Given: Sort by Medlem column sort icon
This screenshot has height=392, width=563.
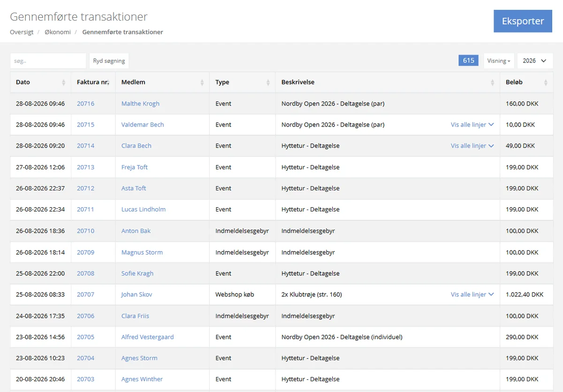Looking at the screenshot, I should coord(202,83).
